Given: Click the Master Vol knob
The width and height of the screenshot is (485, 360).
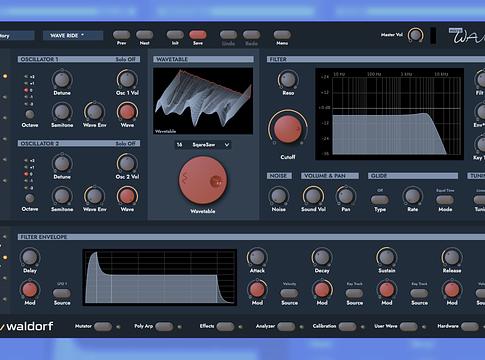Looking at the screenshot, I should click(x=415, y=35).
